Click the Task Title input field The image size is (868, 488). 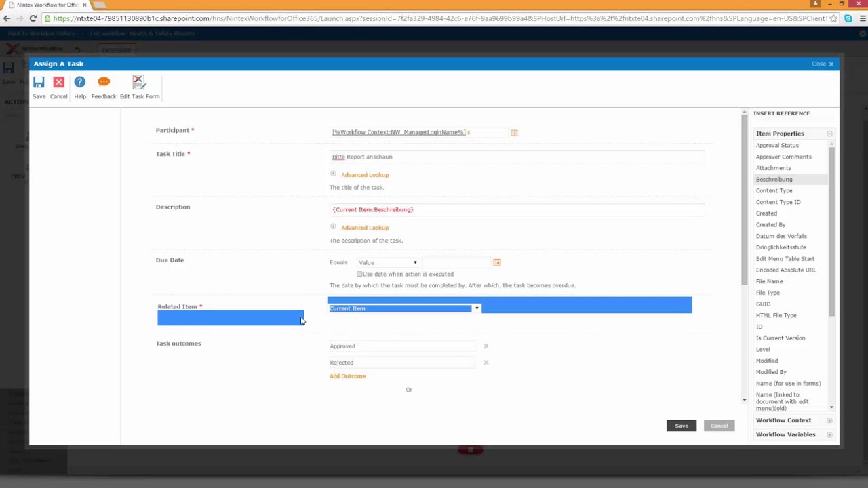tap(517, 157)
